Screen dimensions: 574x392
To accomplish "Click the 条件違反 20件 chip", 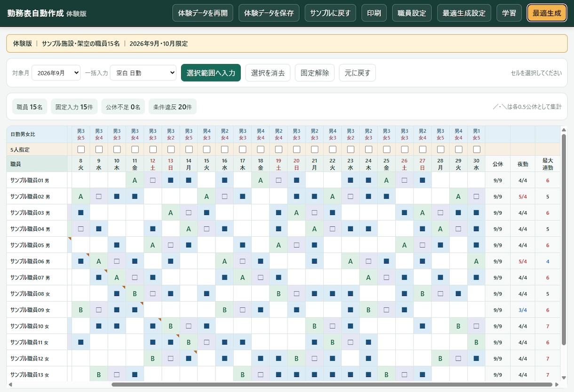I will pos(173,107).
